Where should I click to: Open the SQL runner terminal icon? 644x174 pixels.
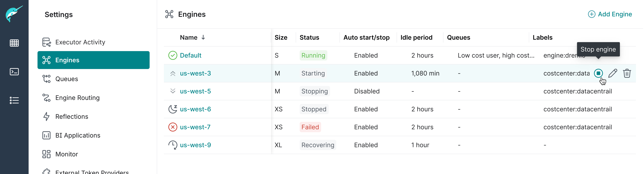tap(14, 72)
